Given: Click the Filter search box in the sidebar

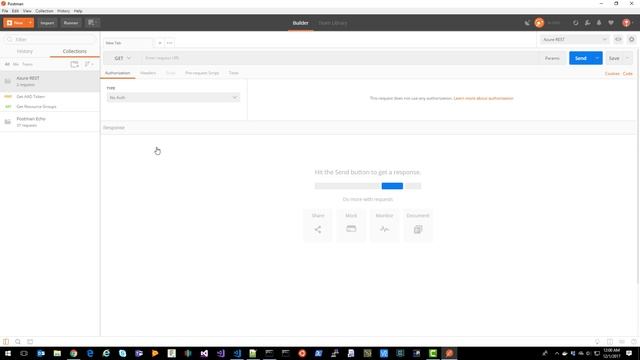Looking at the screenshot, I should [50, 40].
